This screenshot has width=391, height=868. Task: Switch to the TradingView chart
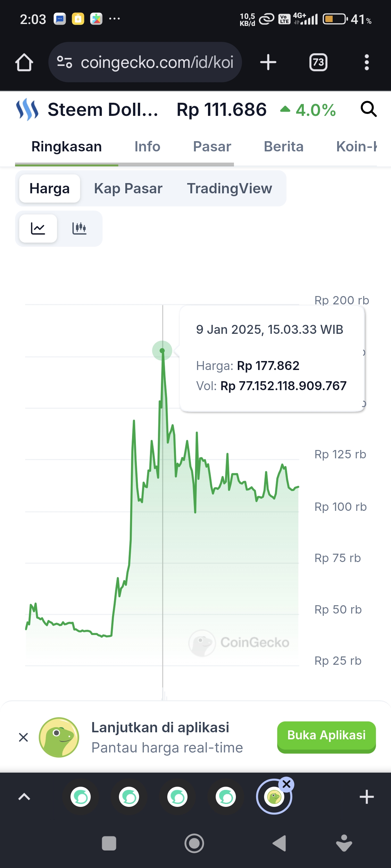229,189
